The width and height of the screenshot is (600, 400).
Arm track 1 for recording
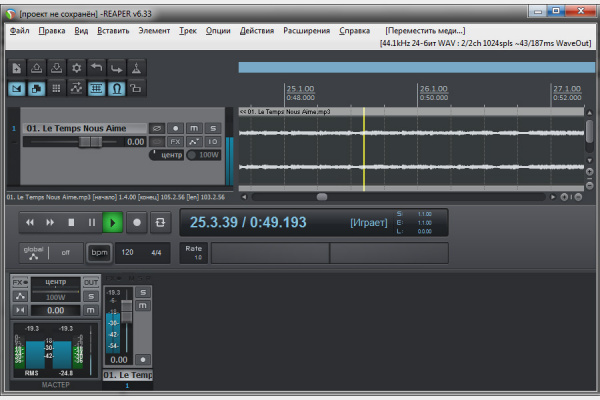pos(175,128)
